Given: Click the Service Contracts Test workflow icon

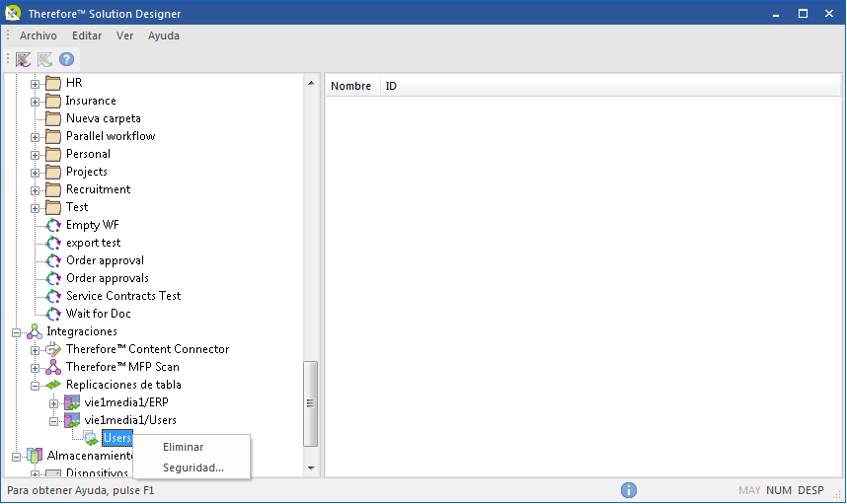Looking at the screenshot, I should pyautogui.click(x=53, y=296).
